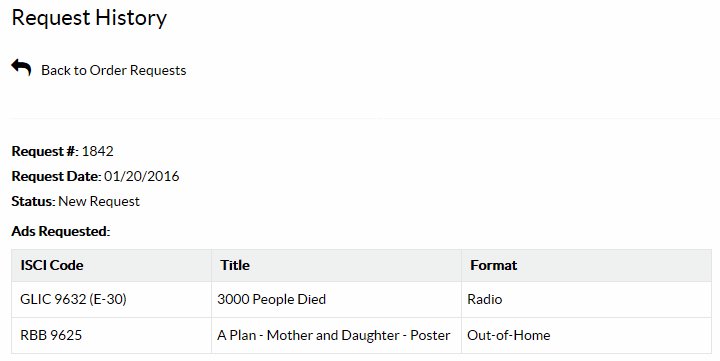
Task: Select the GLIC 9632 (E-30) cell
Action: [111, 299]
